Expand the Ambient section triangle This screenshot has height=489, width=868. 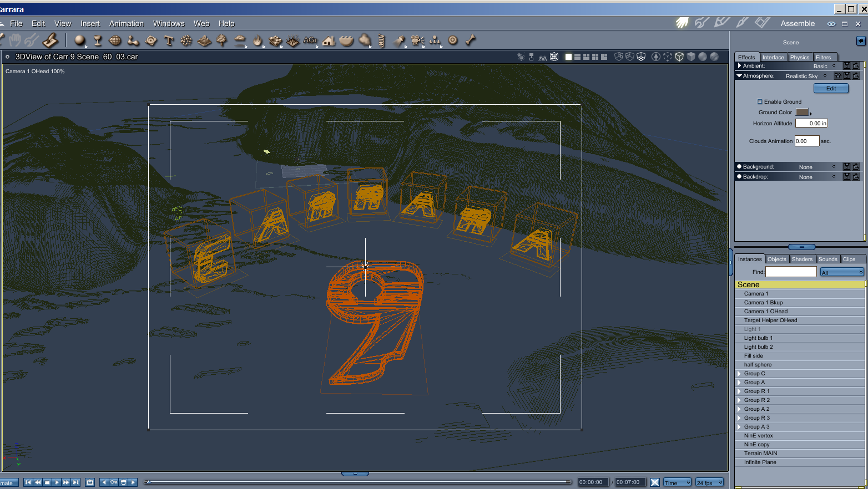739,65
